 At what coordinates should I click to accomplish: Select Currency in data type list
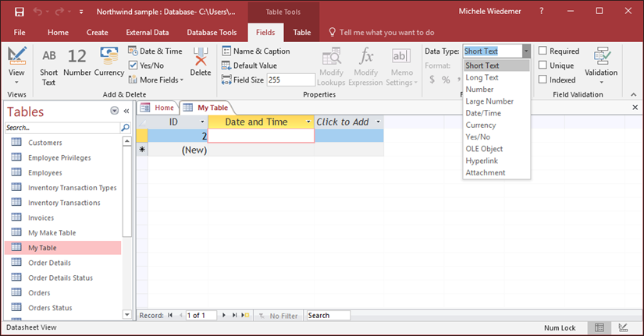click(496, 125)
